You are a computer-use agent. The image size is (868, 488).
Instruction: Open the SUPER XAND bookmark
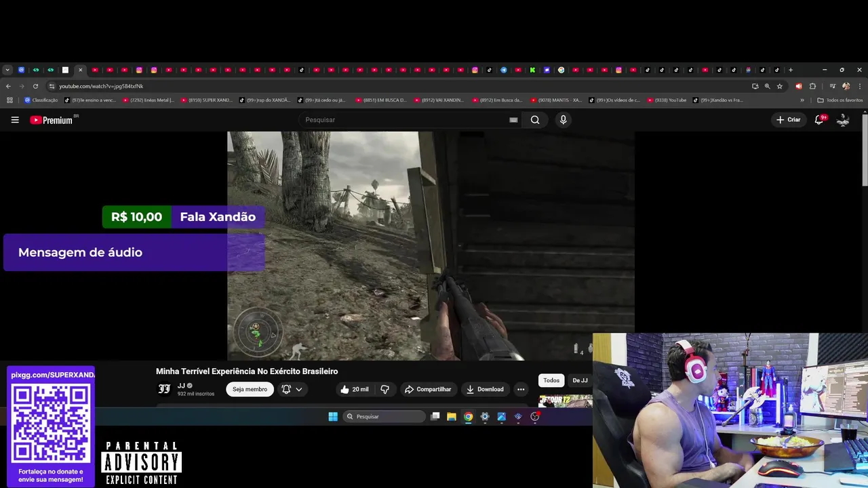206,100
